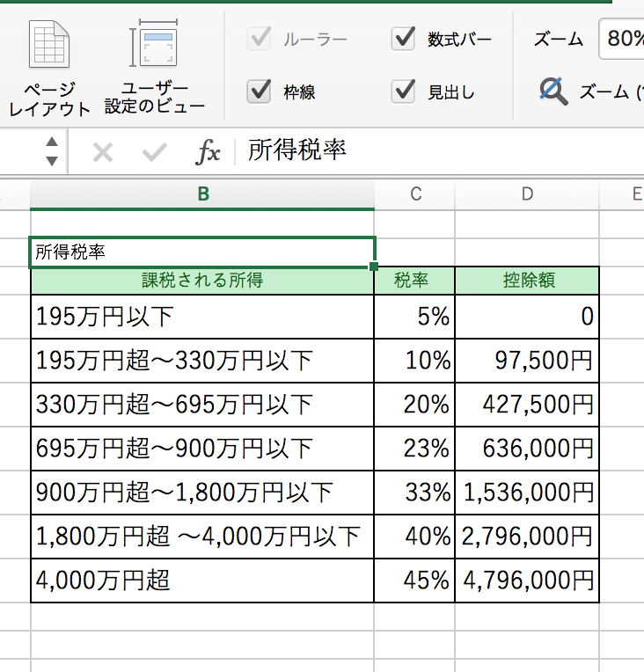Uncheck the 数式バー (Formula Bar) checkbox

click(x=403, y=39)
